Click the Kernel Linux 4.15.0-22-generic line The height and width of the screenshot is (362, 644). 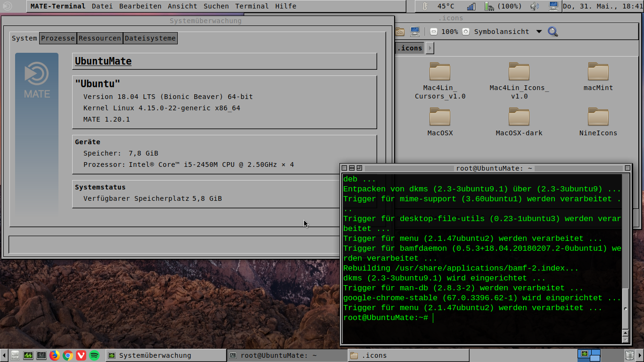[x=162, y=108]
